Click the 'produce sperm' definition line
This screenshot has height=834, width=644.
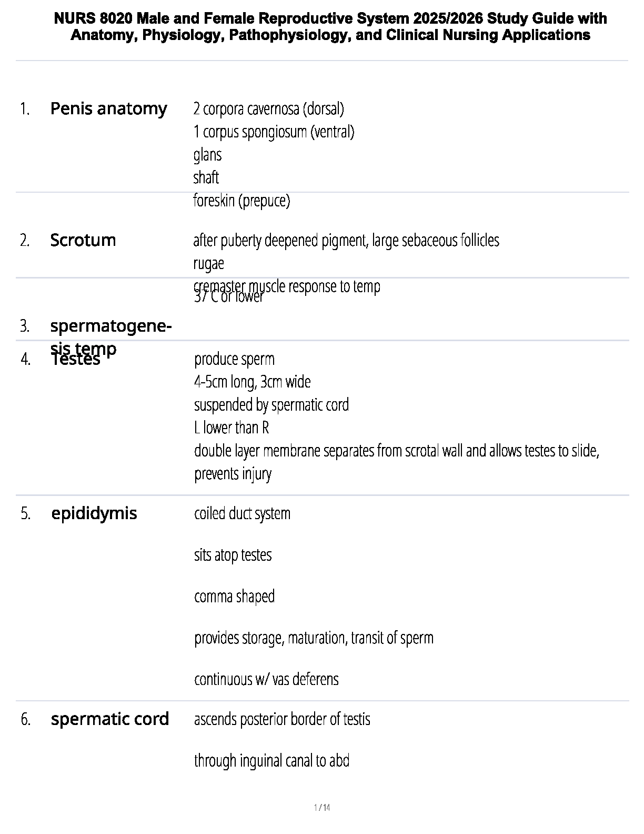pos(234,360)
